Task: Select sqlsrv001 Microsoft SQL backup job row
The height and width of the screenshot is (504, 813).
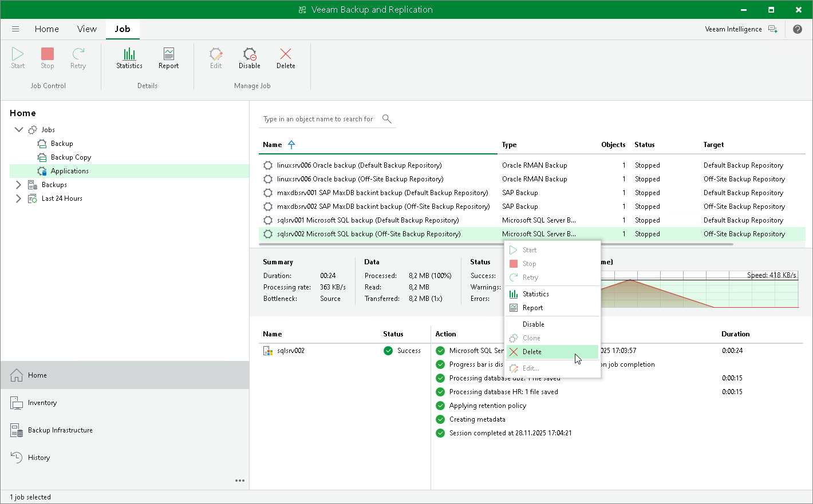Action: tap(532, 220)
